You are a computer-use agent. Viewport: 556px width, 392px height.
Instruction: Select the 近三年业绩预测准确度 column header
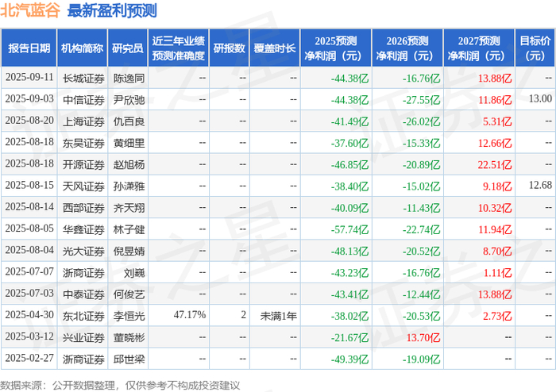[x=179, y=48]
